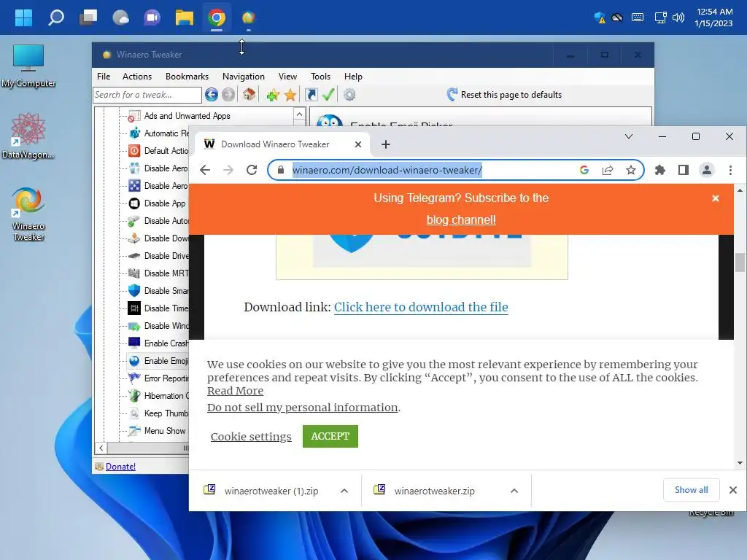Reload the Chrome page
This screenshot has height=560, width=747.
point(252,170)
